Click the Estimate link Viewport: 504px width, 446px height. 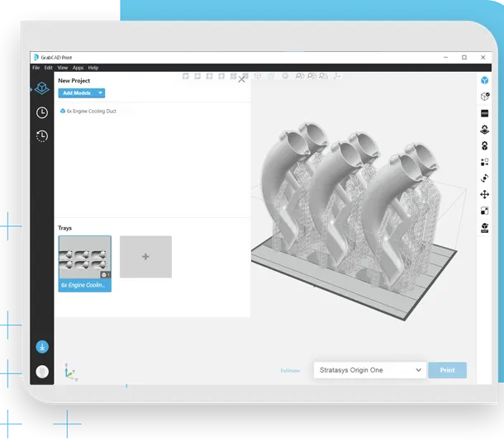[x=290, y=371]
